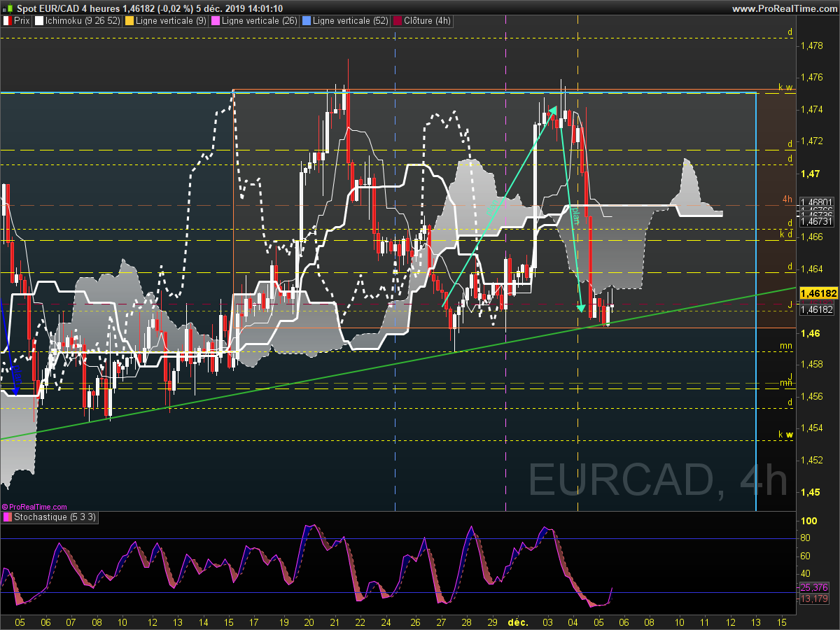Click the 1,466 price axis label

[x=812, y=237]
